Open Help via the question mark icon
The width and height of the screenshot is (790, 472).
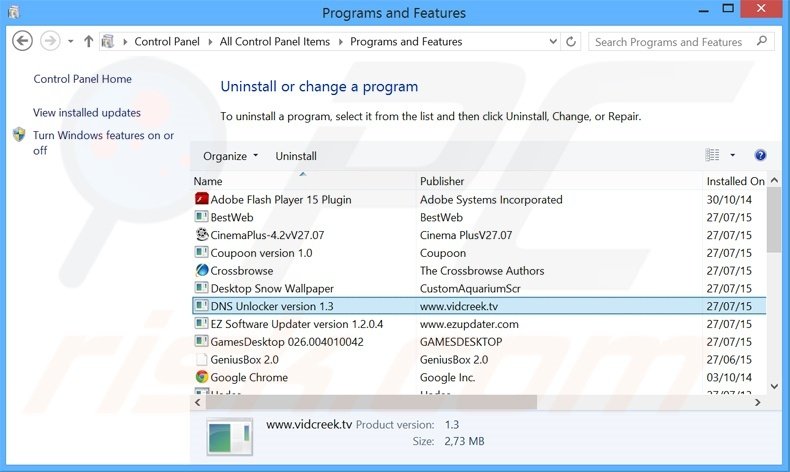click(x=760, y=155)
